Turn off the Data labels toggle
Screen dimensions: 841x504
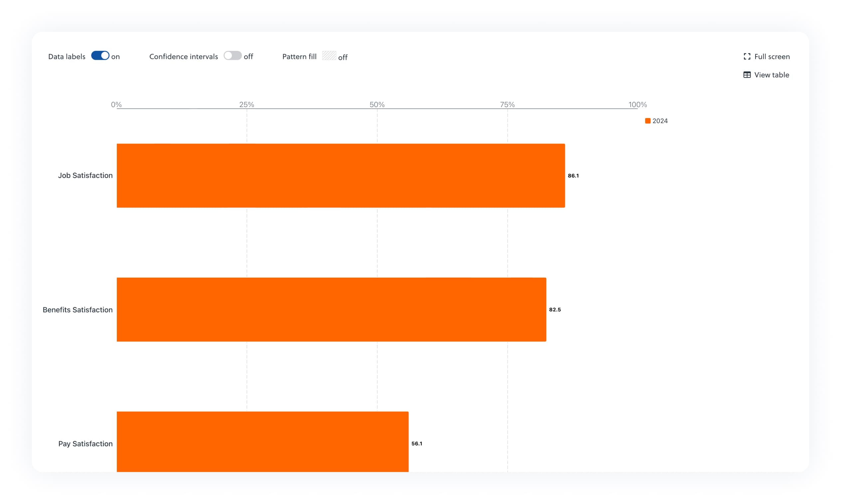coord(100,56)
